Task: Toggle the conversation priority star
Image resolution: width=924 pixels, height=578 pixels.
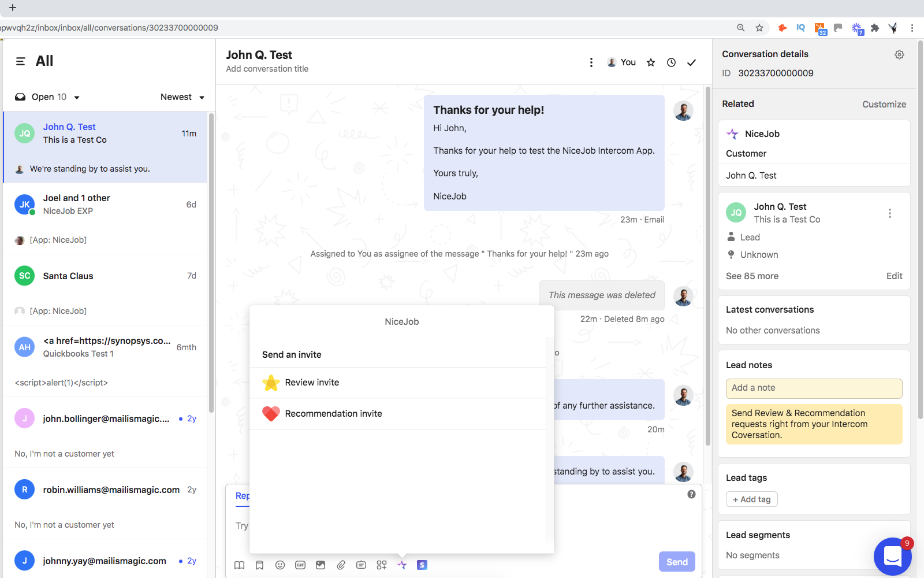Action: (x=650, y=62)
